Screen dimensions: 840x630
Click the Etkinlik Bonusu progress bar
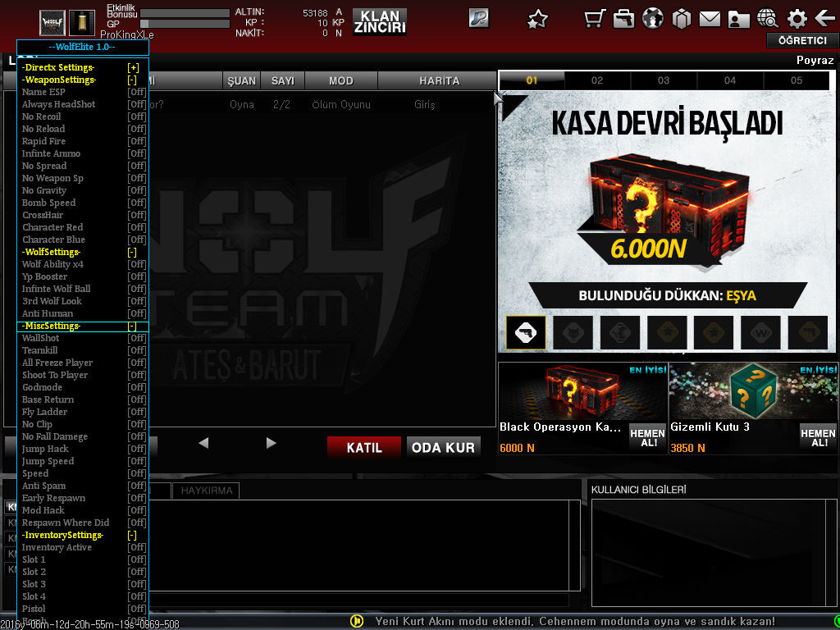(x=185, y=13)
